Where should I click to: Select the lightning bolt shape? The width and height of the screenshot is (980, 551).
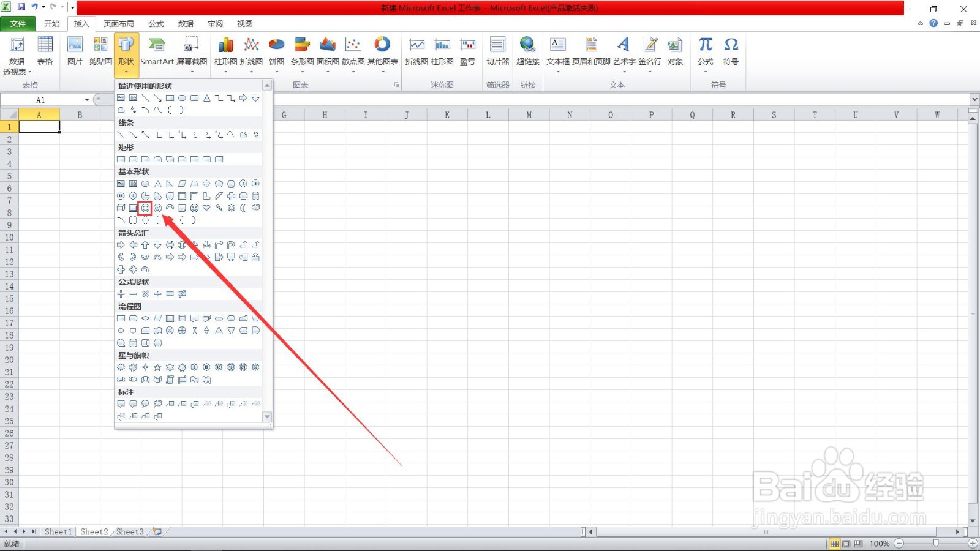click(x=219, y=208)
